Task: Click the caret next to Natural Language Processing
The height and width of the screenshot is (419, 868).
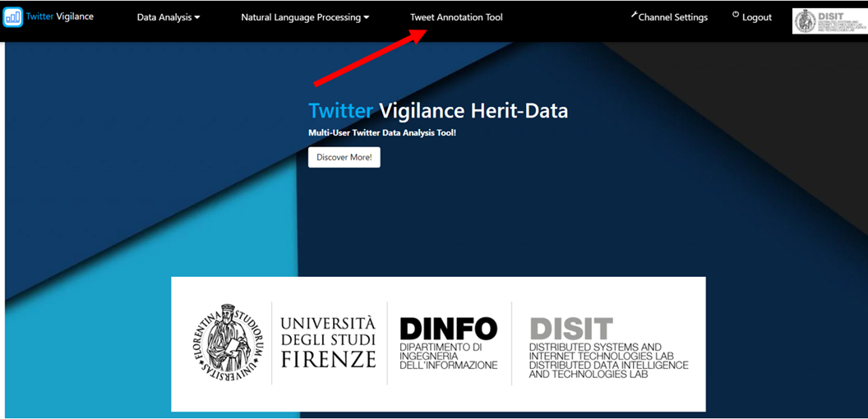Action: 367,18
